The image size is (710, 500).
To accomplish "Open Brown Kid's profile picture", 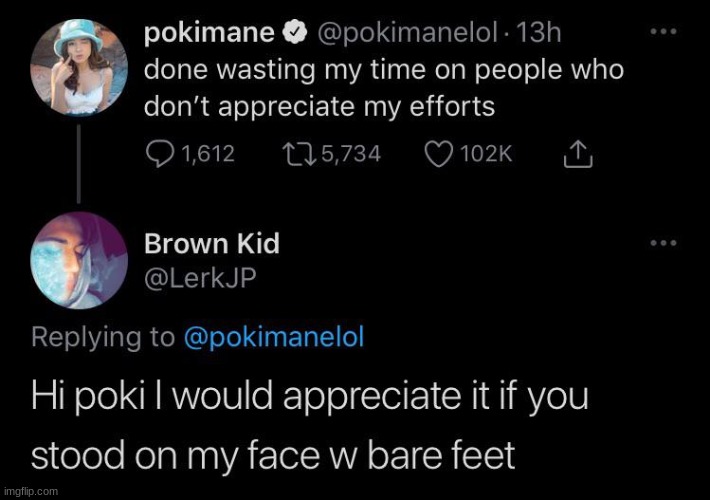I will coord(79,260).
